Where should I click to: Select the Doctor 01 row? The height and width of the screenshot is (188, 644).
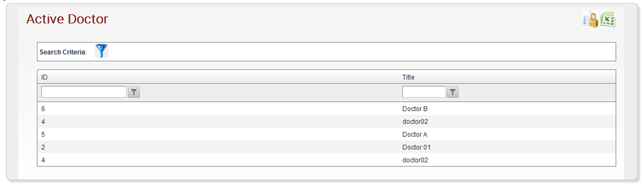pos(327,147)
